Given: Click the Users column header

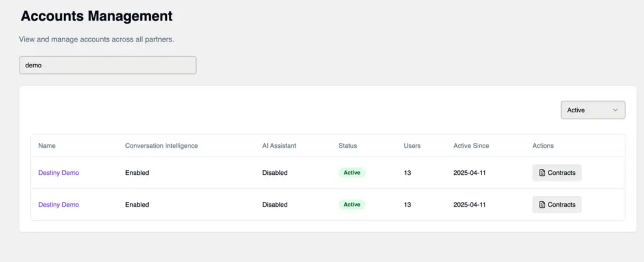Looking at the screenshot, I should point(412,146).
